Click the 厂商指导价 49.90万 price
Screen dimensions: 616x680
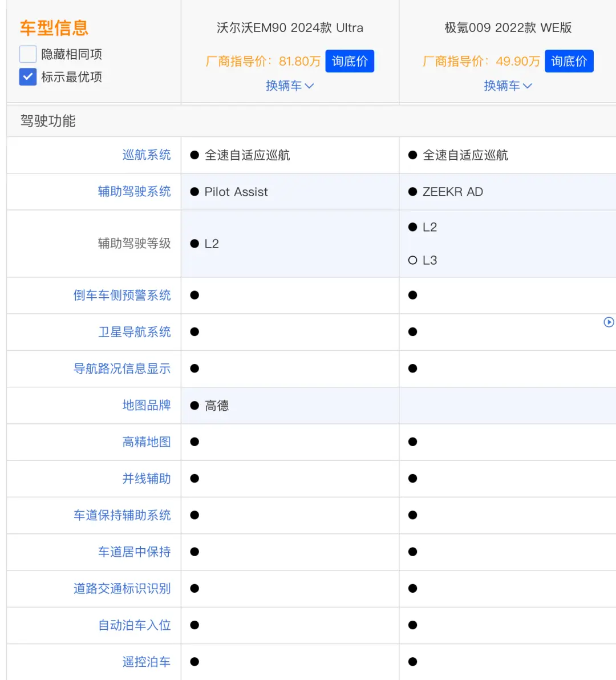pyautogui.click(x=481, y=61)
